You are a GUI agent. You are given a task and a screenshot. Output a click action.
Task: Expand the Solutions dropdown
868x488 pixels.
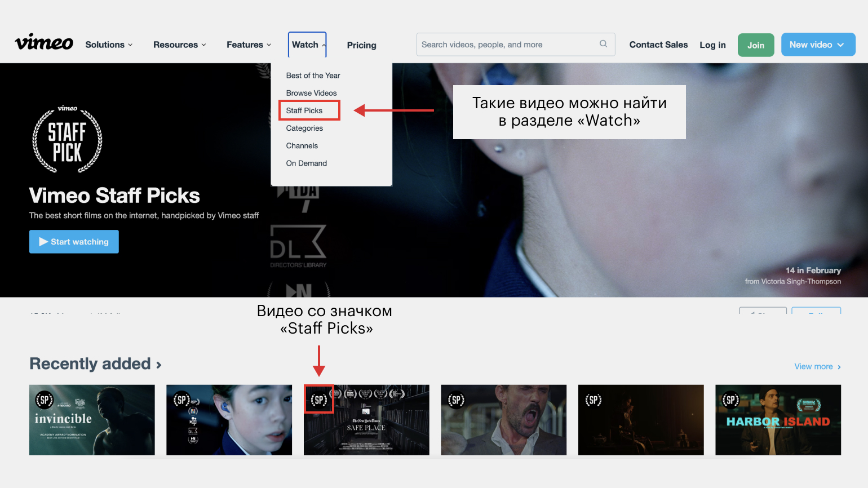[109, 45]
